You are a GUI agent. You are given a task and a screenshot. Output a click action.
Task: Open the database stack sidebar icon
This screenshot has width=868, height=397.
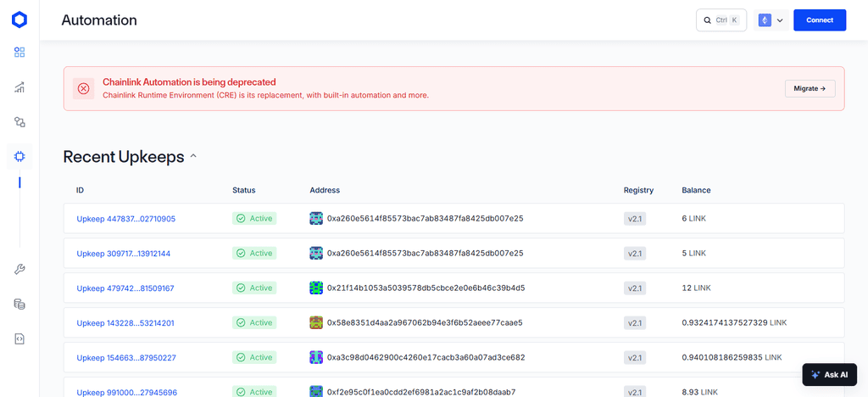point(19,304)
